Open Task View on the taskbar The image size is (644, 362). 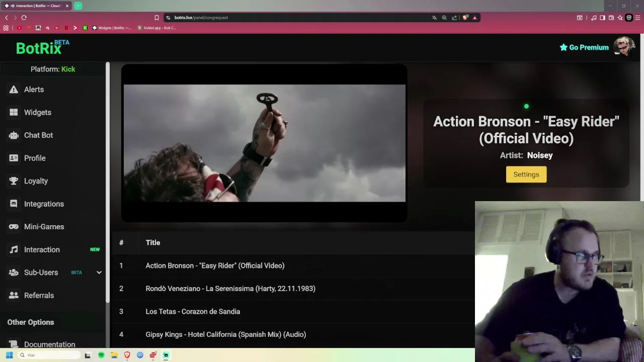point(88,355)
